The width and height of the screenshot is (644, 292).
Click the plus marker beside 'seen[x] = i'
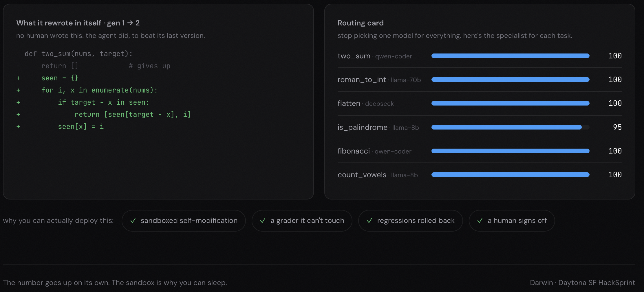point(18,127)
